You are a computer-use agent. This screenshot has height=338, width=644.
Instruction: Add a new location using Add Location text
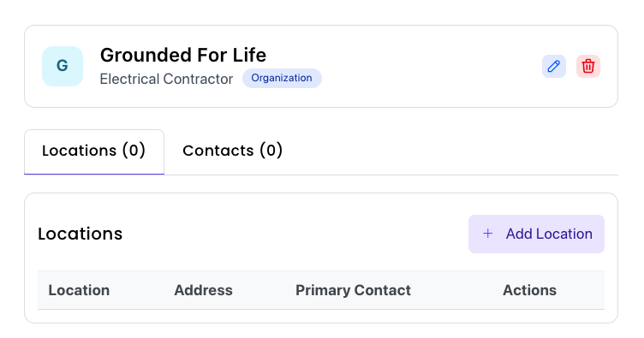tap(549, 234)
